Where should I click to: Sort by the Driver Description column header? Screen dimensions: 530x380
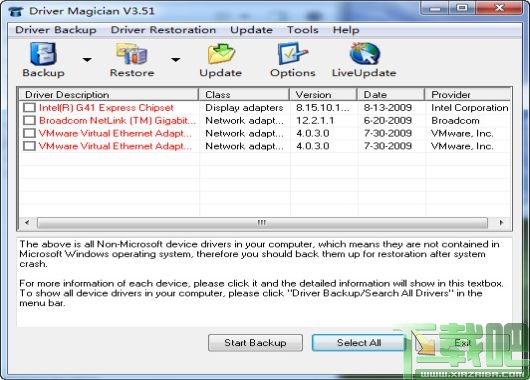tap(108, 94)
